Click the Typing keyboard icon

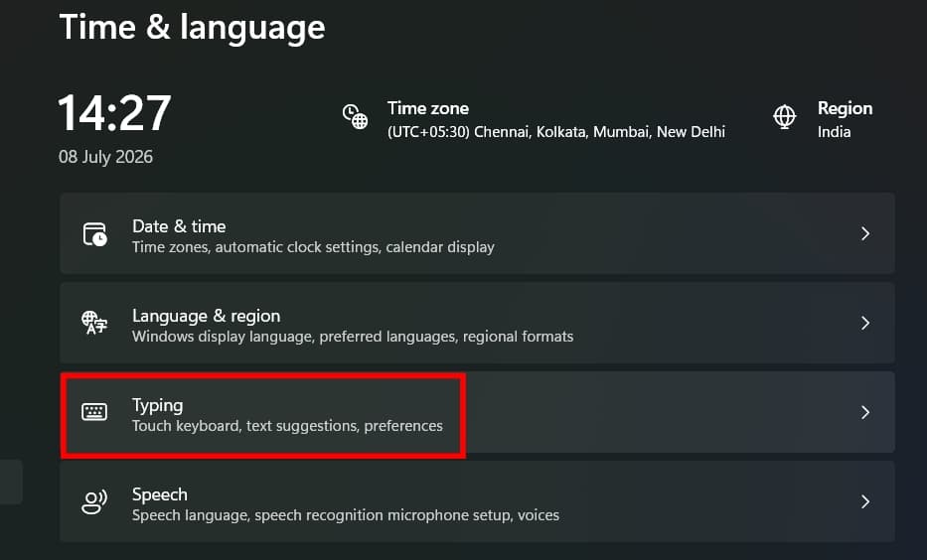[94, 412]
